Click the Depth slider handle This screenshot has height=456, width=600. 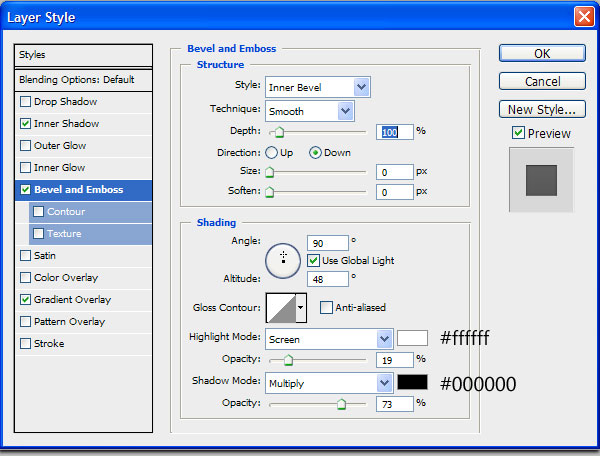tap(279, 132)
